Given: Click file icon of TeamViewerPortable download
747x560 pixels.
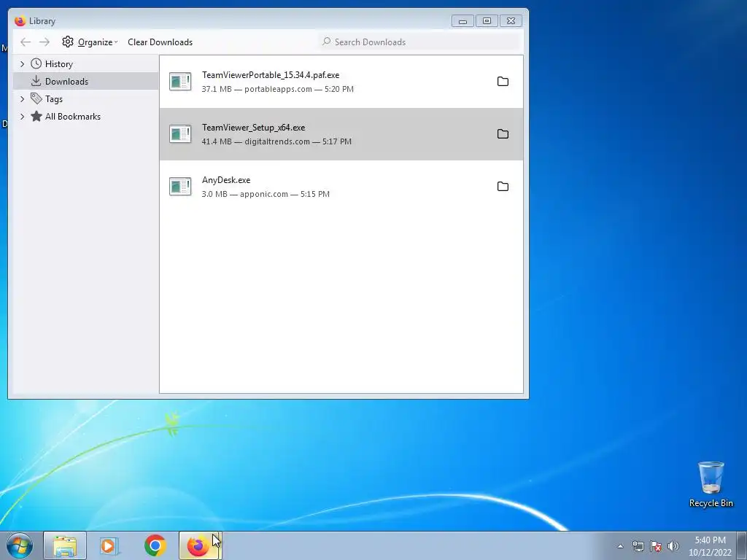Looking at the screenshot, I should point(181,82).
